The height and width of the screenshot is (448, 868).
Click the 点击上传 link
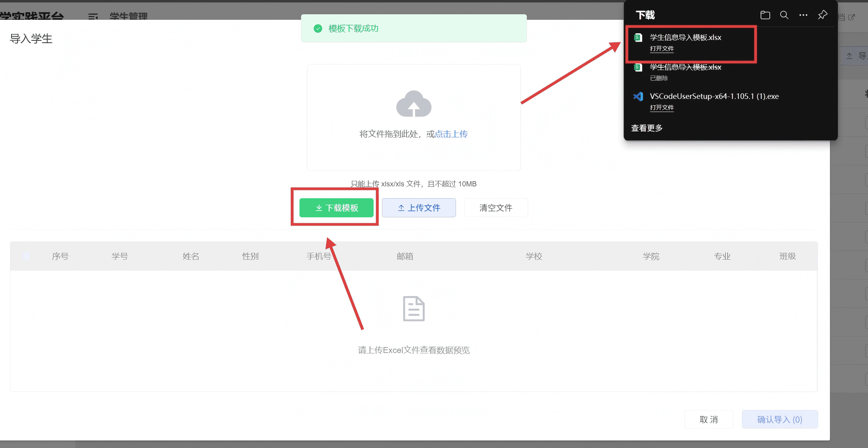coord(451,134)
